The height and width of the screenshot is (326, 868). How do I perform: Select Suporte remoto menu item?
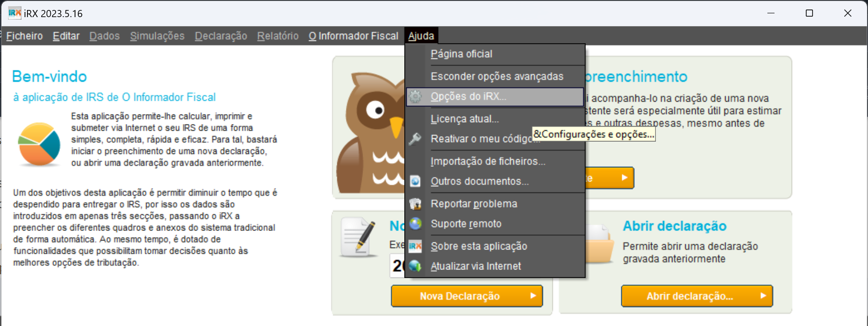pyautogui.click(x=495, y=224)
